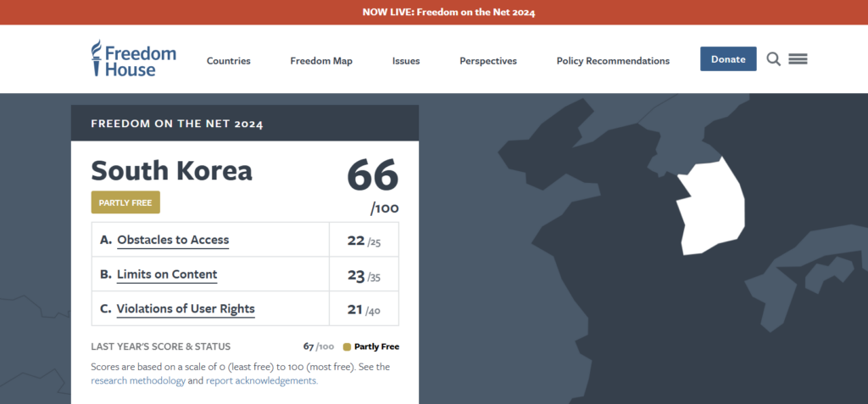Open the Countries menu
Screen dimensions: 868x404
click(x=228, y=61)
